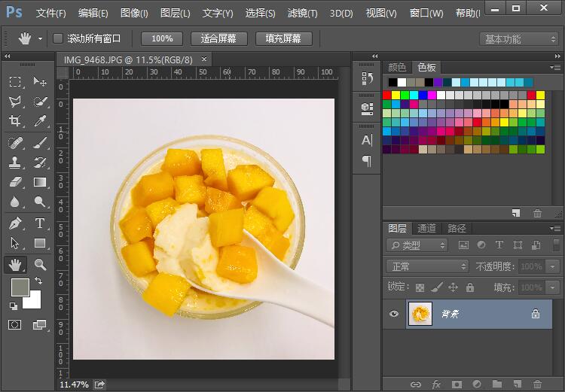The image size is (565, 392).
Task: Switch to the 通道 tab
Action: [x=427, y=228]
